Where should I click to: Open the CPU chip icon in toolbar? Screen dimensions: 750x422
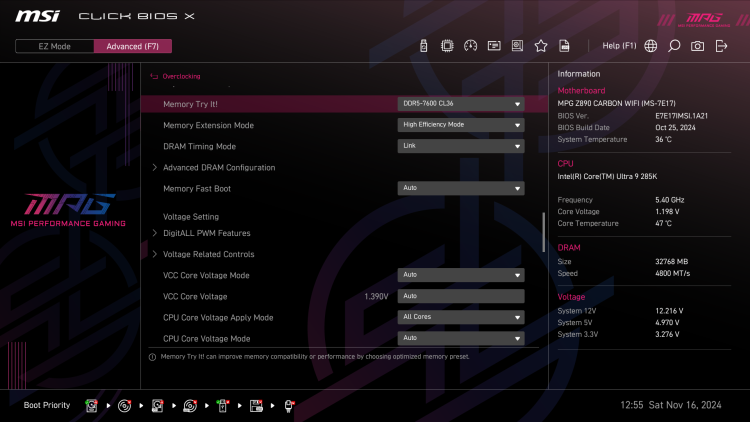(447, 46)
